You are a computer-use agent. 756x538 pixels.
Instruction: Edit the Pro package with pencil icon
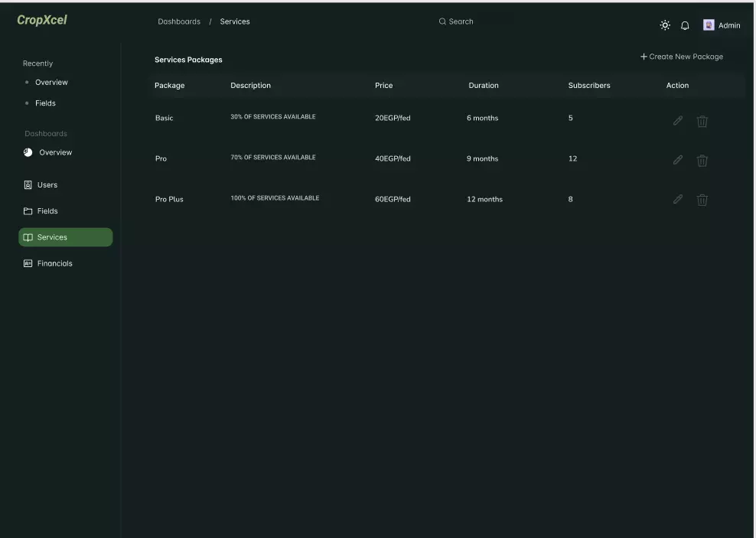(678, 160)
